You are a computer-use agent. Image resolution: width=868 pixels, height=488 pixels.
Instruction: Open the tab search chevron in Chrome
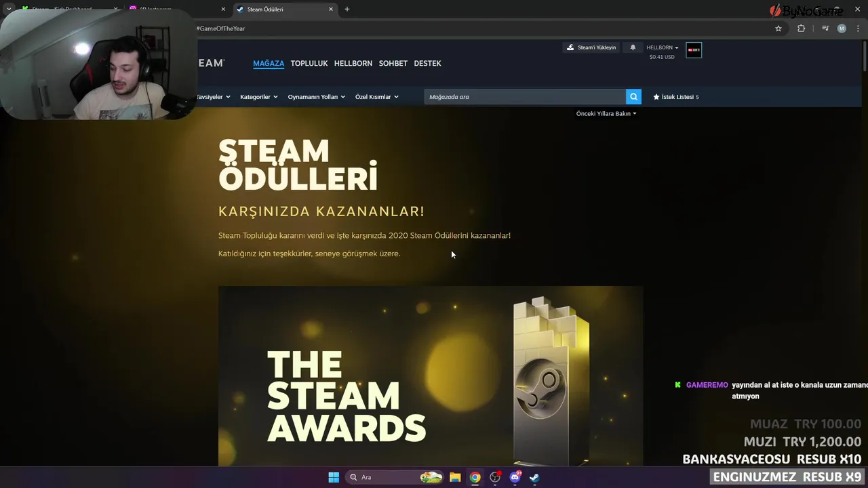tap(9, 9)
